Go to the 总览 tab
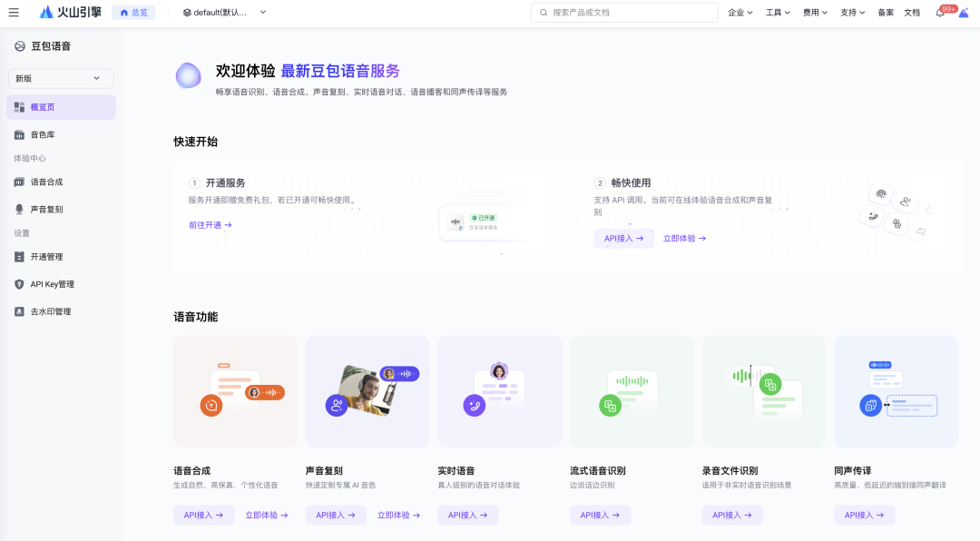The height and width of the screenshot is (541, 980). coord(133,13)
